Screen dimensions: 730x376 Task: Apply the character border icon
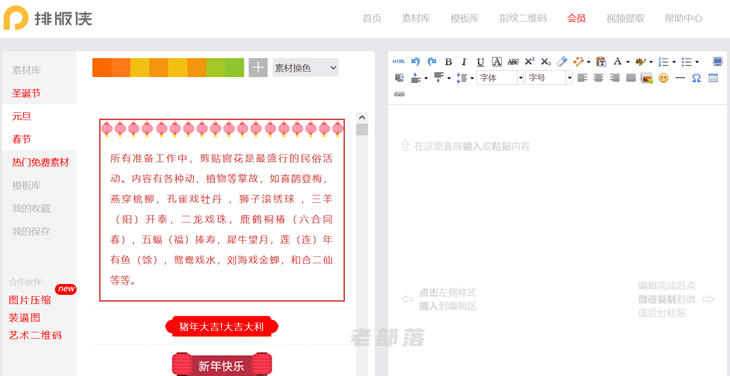[497, 61]
